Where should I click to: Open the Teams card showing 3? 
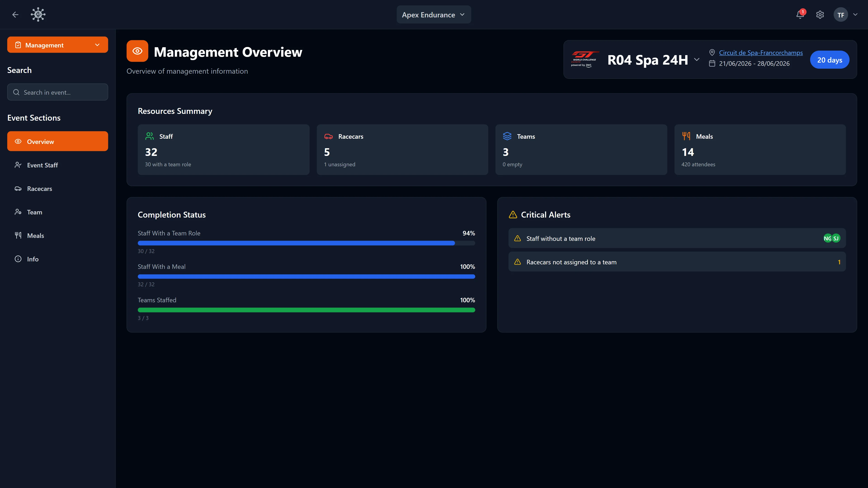coord(581,150)
